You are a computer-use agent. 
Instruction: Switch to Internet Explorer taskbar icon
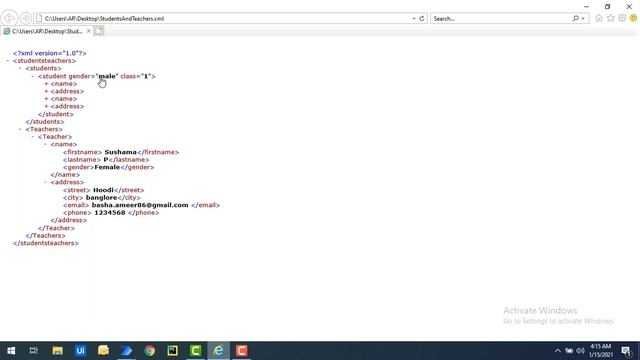(218, 351)
